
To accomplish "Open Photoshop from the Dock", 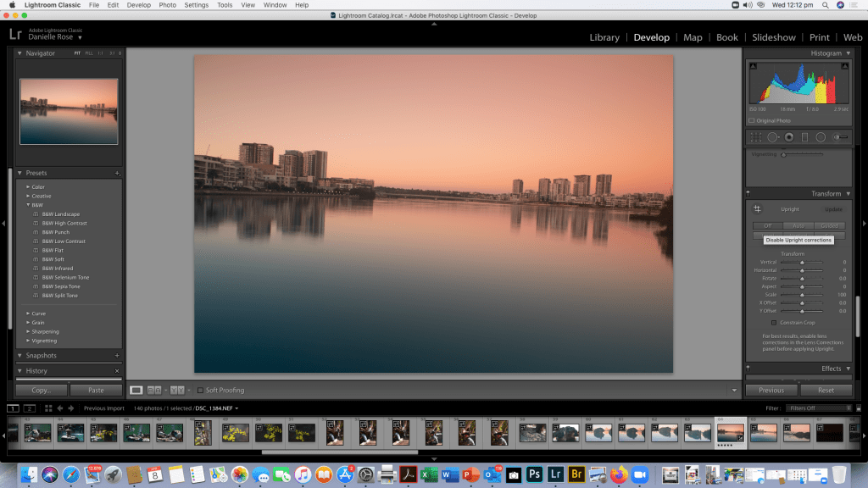I will [535, 474].
